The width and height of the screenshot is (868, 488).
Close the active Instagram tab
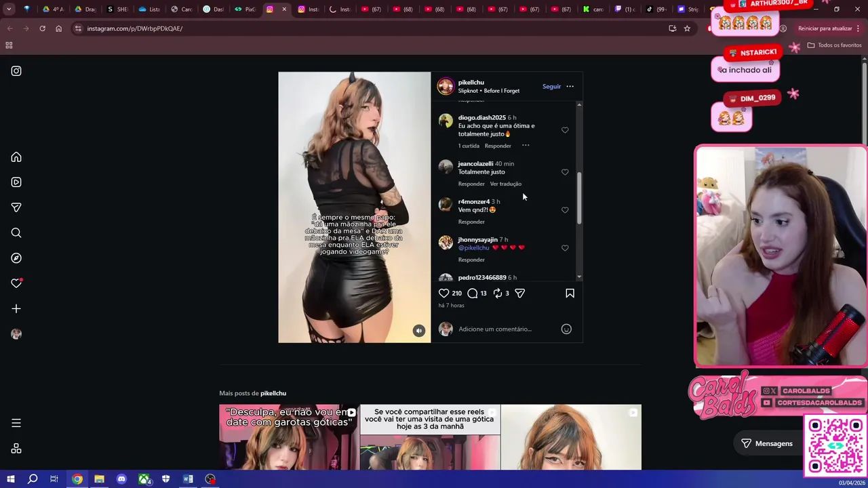284,9
